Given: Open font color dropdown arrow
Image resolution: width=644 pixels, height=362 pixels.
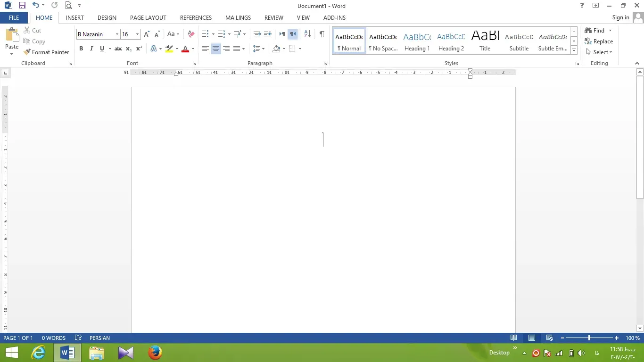Looking at the screenshot, I should [x=193, y=49].
